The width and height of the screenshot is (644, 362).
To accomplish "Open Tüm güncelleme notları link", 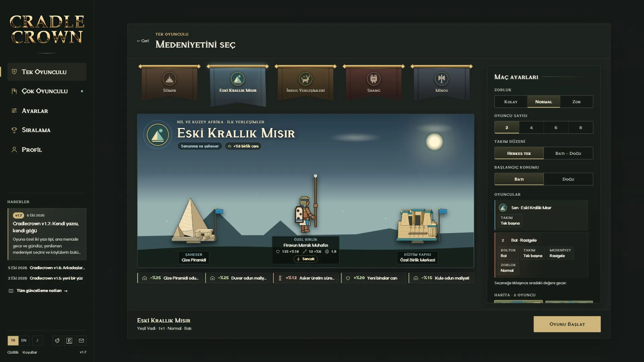I will click(x=38, y=291).
